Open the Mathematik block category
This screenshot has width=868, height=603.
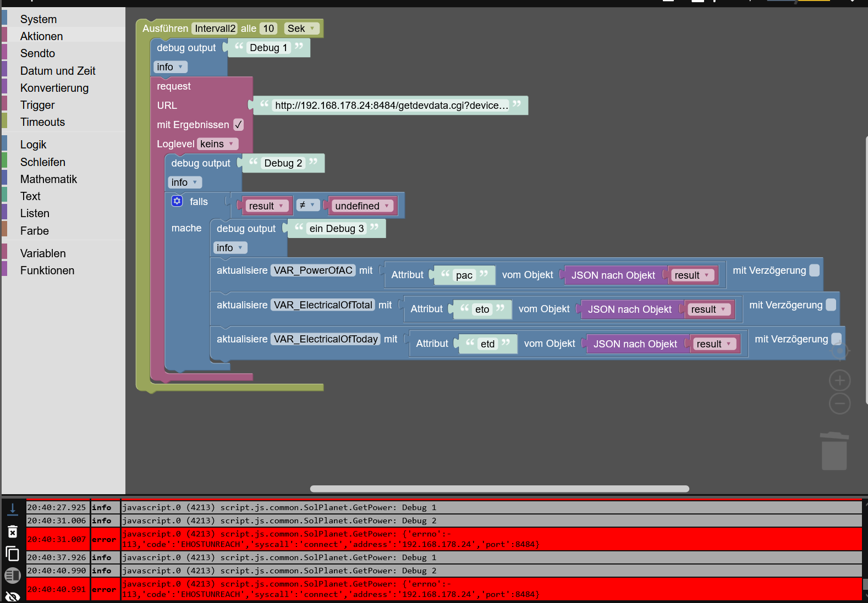coord(63,179)
